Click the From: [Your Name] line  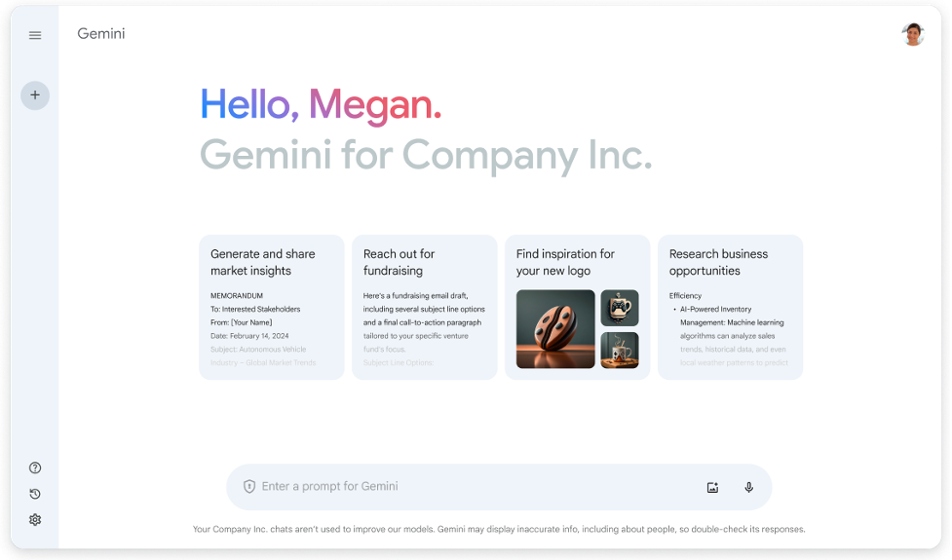[241, 322]
